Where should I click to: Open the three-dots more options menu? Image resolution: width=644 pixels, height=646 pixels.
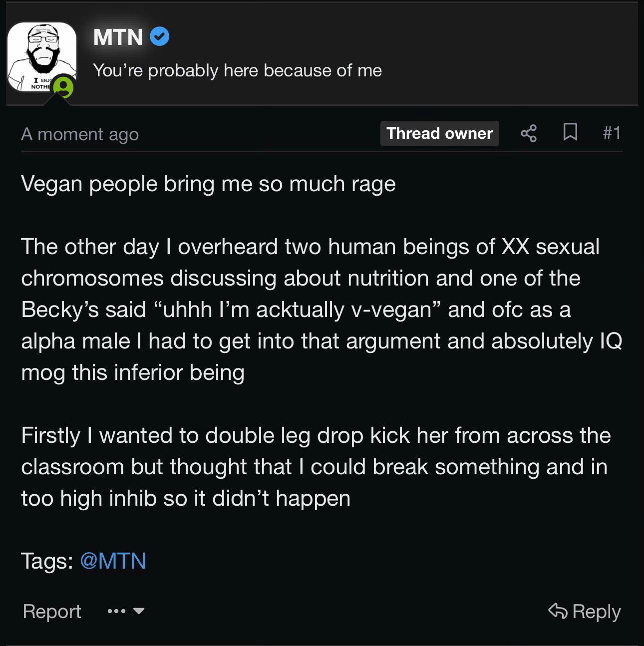[116, 611]
